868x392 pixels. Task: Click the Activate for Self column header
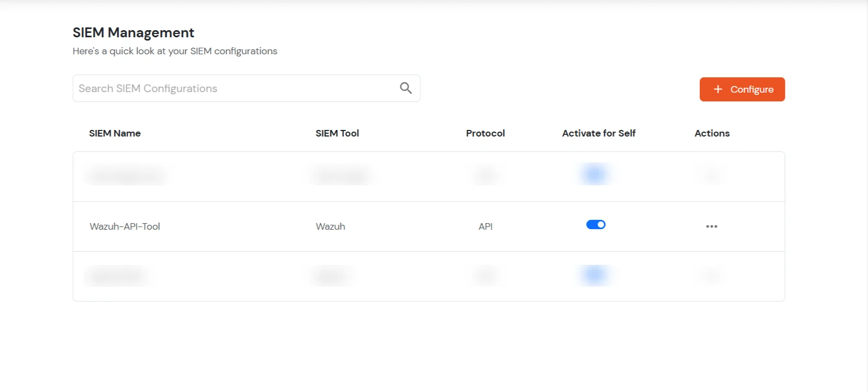[599, 133]
